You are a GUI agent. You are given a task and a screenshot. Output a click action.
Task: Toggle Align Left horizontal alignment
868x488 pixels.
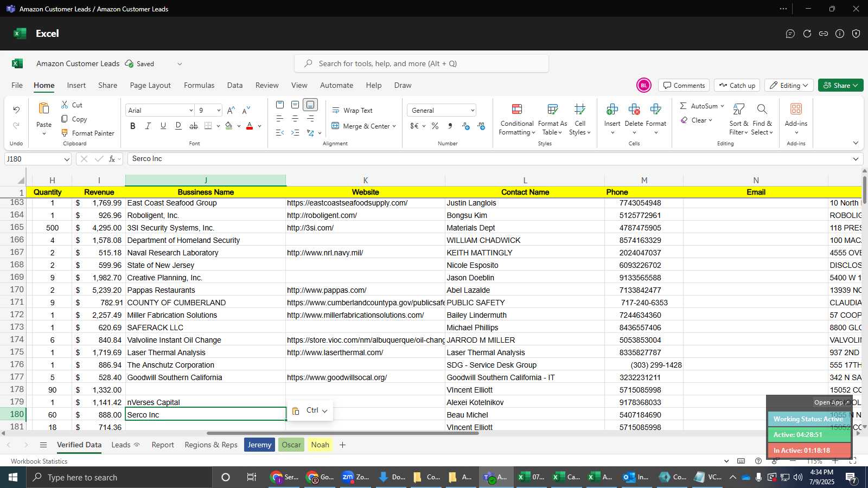pyautogui.click(x=280, y=119)
